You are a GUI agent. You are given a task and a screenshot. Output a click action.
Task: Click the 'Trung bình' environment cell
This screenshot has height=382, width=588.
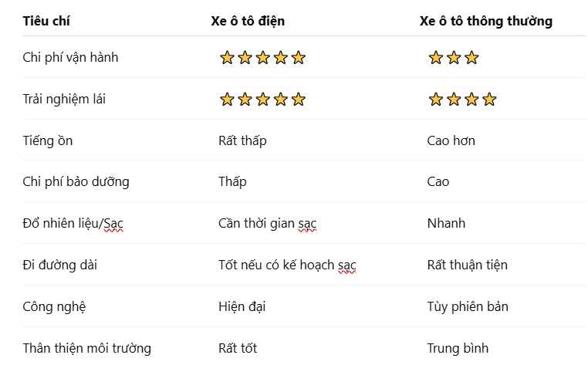tap(458, 348)
